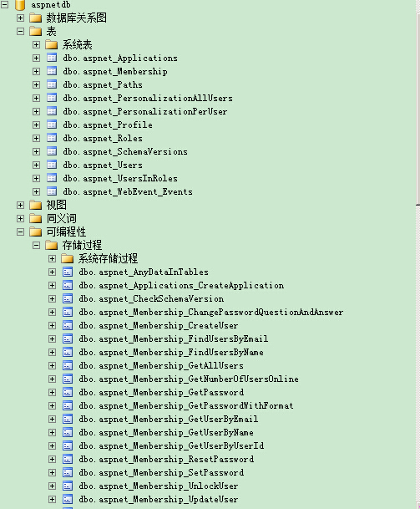
Task: Click the folder icon of 数据库关系图
Action: (36, 18)
